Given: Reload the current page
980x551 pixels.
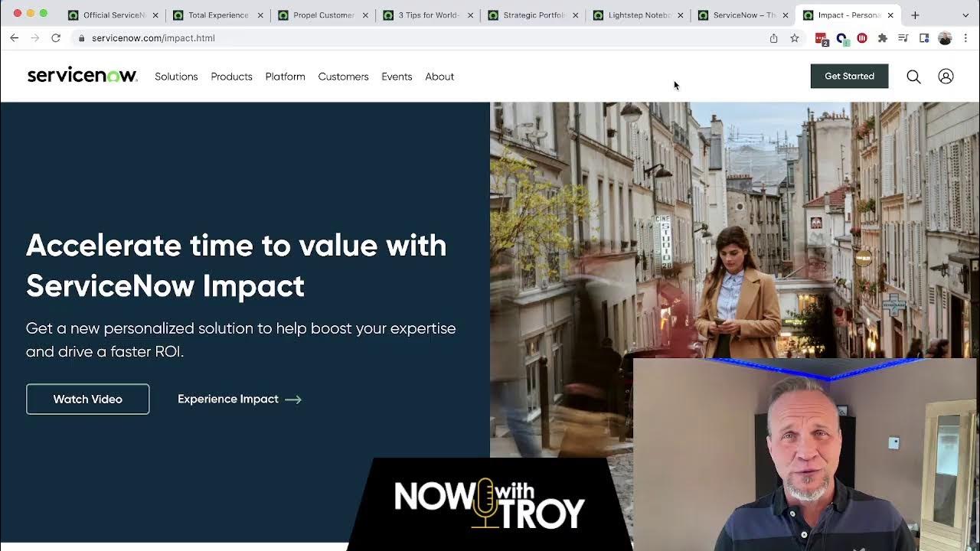Looking at the screenshot, I should (x=56, y=37).
